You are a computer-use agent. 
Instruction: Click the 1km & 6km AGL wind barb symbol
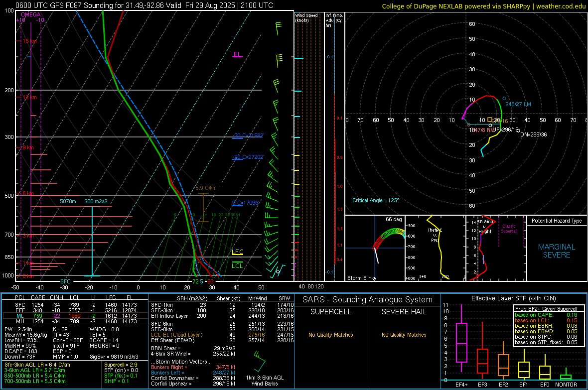point(260,361)
